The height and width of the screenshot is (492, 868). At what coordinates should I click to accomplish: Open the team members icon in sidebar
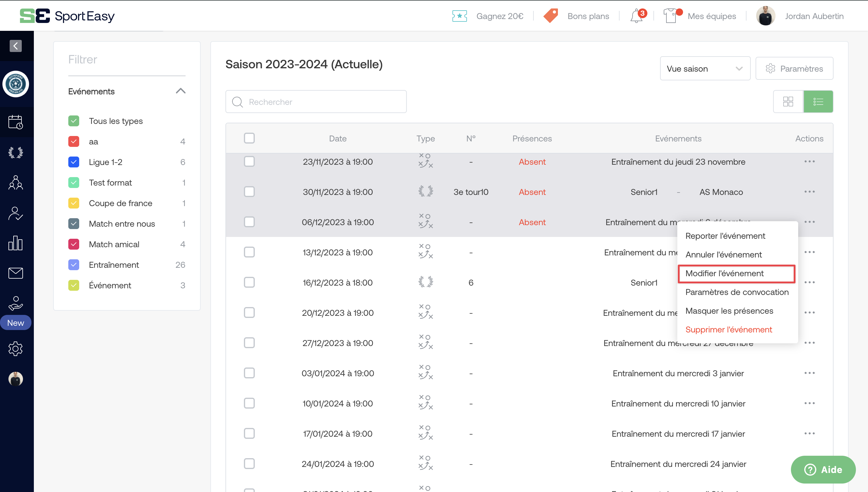click(15, 183)
